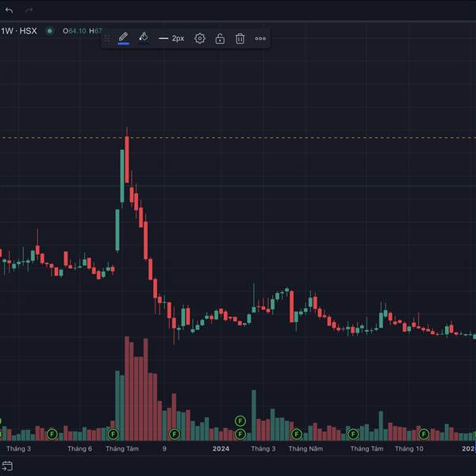Click the Tháng Năm time axis label

pyautogui.click(x=305, y=449)
